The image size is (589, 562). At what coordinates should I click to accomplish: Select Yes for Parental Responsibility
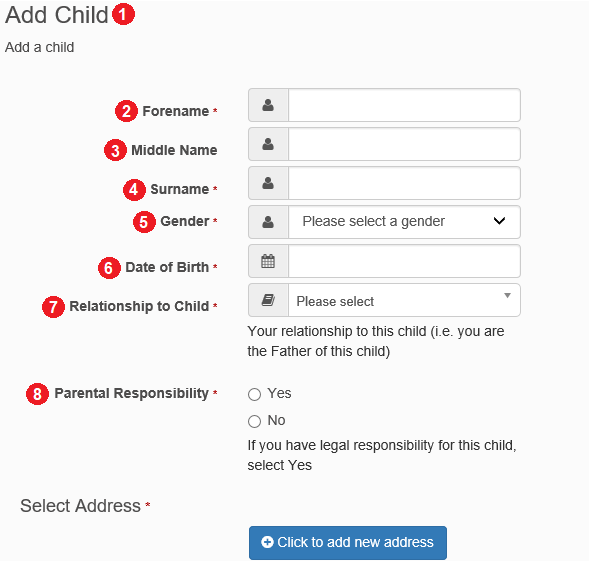click(254, 394)
